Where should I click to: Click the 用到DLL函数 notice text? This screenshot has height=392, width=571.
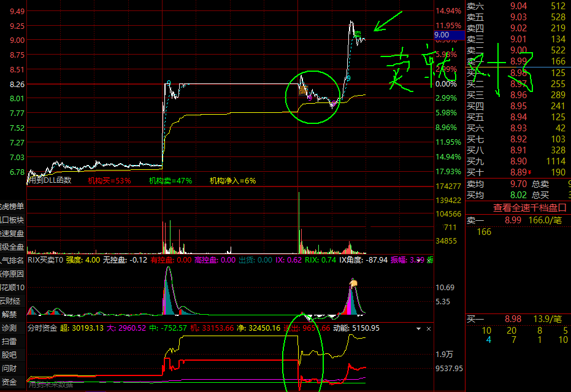(x=50, y=180)
